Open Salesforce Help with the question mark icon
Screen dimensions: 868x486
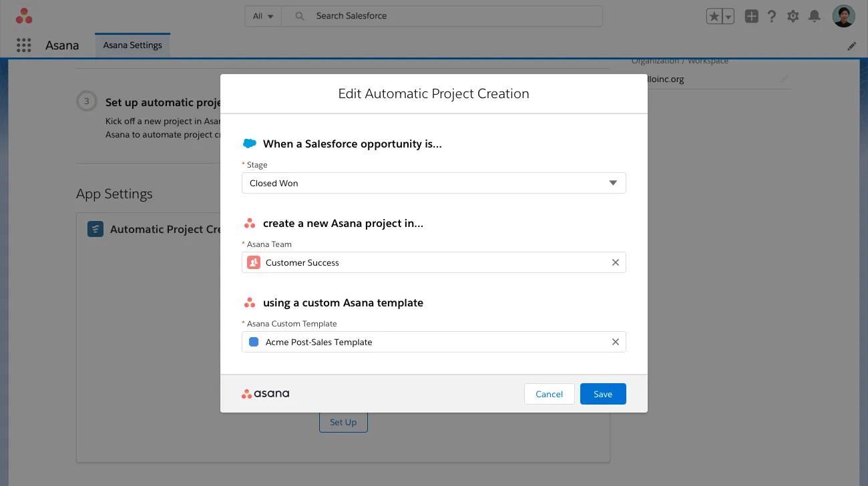(772, 15)
